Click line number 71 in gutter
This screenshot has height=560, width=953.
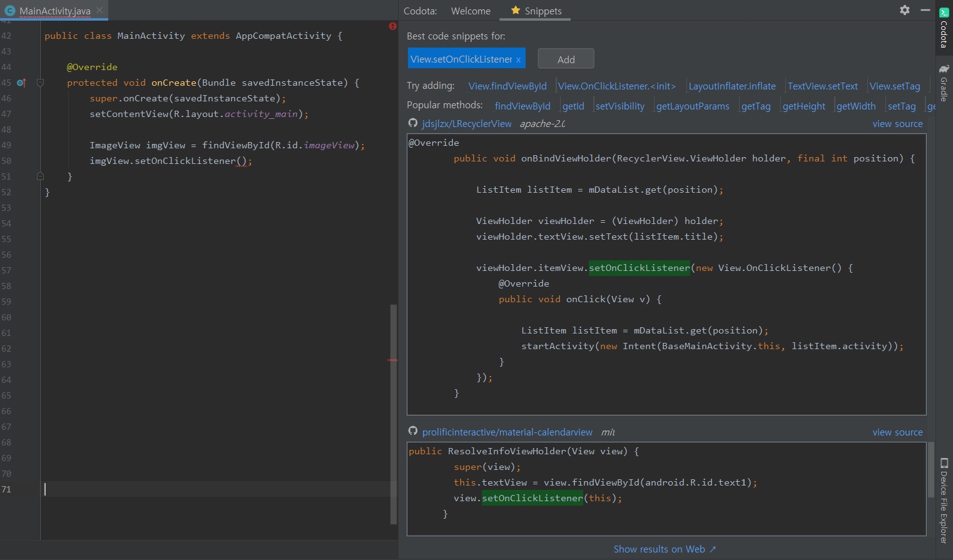pyautogui.click(x=6, y=489)
